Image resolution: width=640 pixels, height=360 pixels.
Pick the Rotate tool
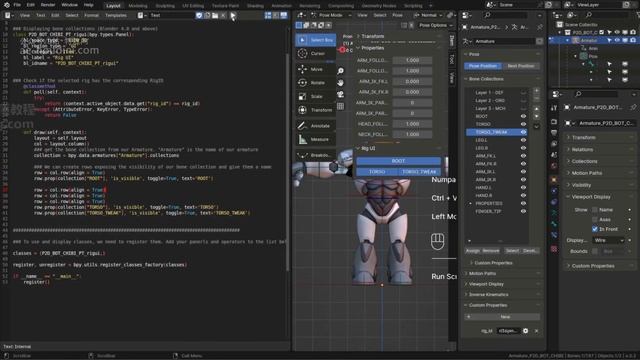point(316,83)
